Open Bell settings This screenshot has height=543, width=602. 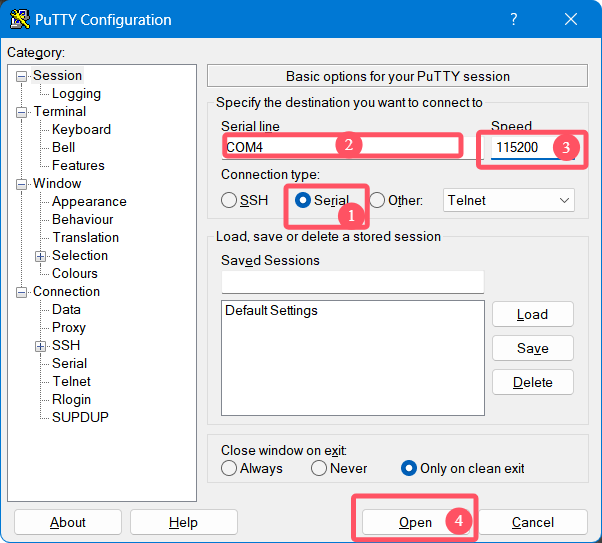point(64,147)
